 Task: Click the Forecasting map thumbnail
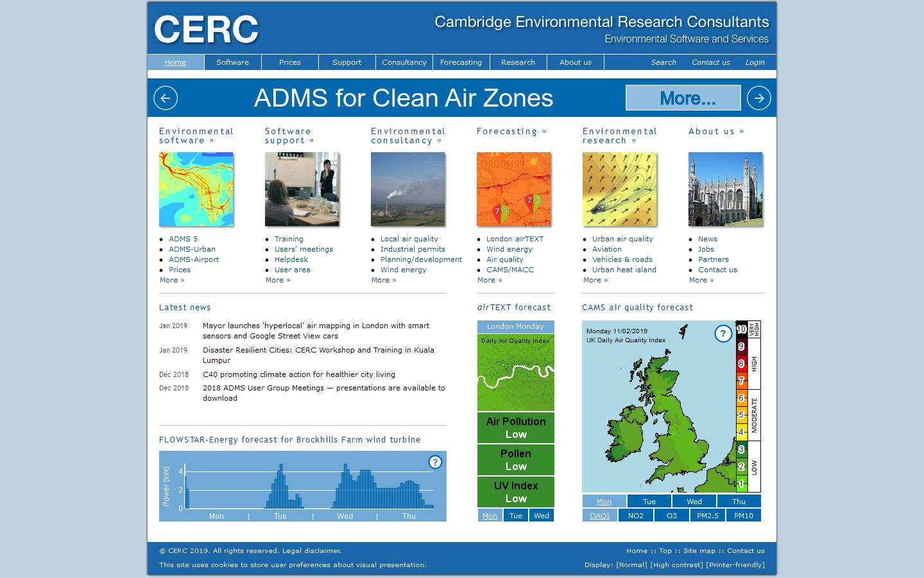click(x=513, y=189)
